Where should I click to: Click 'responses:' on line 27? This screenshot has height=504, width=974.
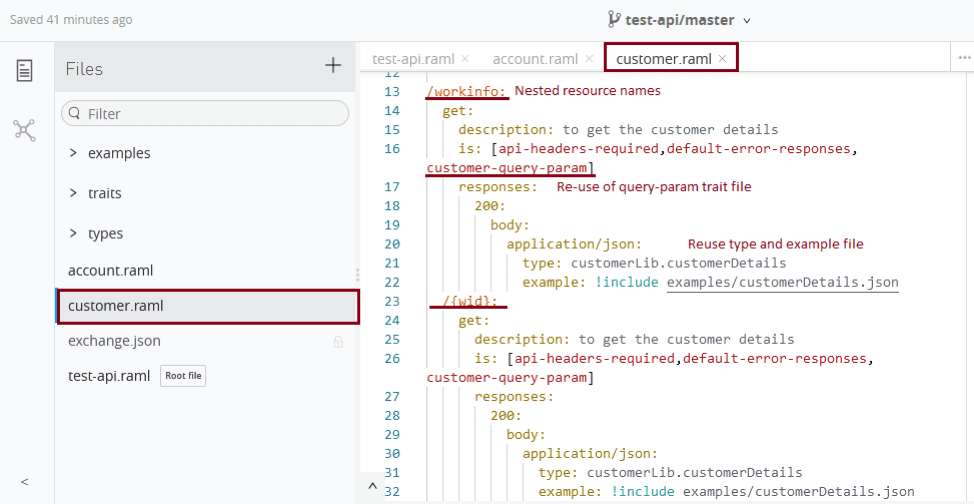coord(514,396)
